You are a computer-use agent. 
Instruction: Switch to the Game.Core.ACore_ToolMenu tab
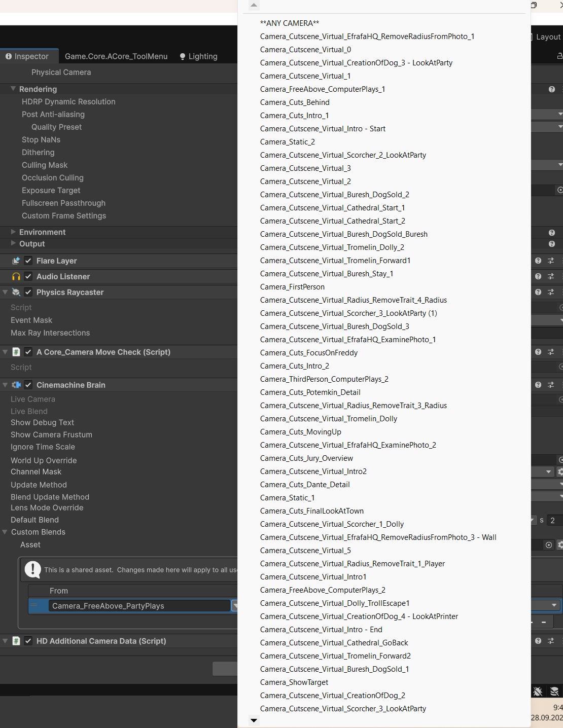[x=116, y=56]
